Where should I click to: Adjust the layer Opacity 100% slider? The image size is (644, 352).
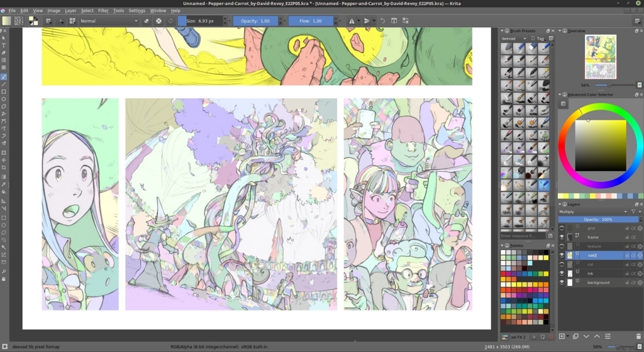597,220
